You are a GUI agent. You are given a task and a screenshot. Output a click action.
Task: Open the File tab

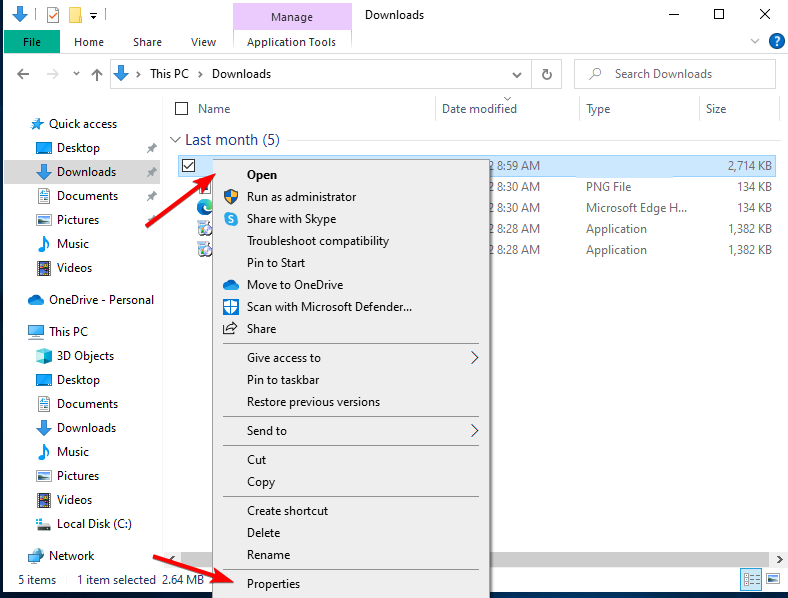pos(32,42)
